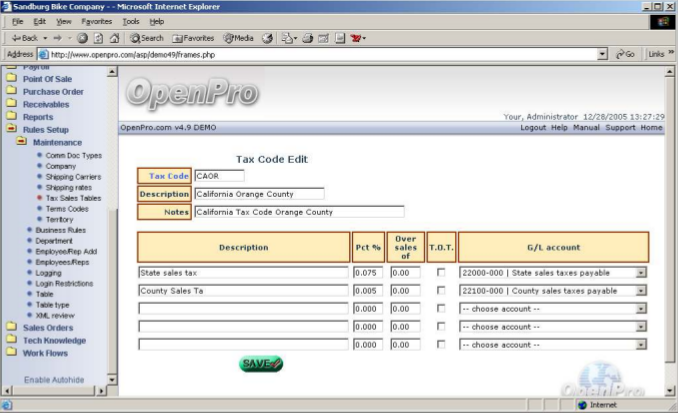
Task: Click the Reports folder icon in sidebar
Action: click(x=10, y=117)
